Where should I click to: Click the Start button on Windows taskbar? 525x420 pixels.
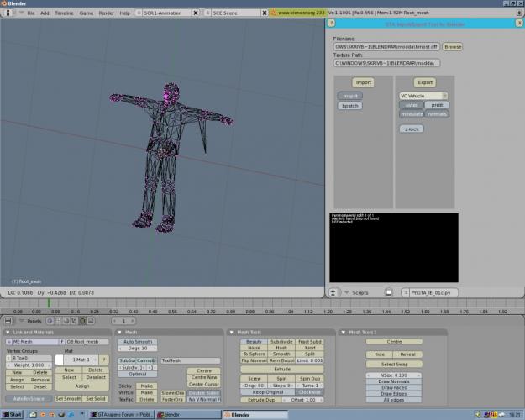[12, 415]
